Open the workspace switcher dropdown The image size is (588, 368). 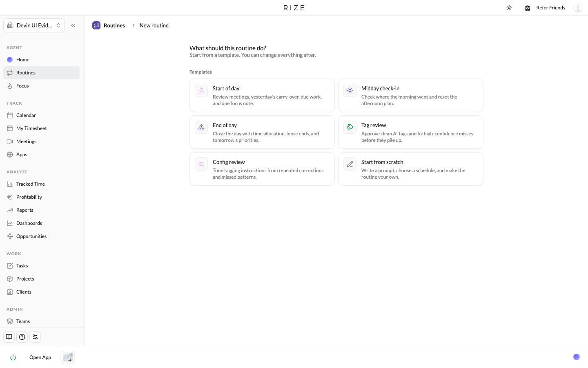click(34, 25)
